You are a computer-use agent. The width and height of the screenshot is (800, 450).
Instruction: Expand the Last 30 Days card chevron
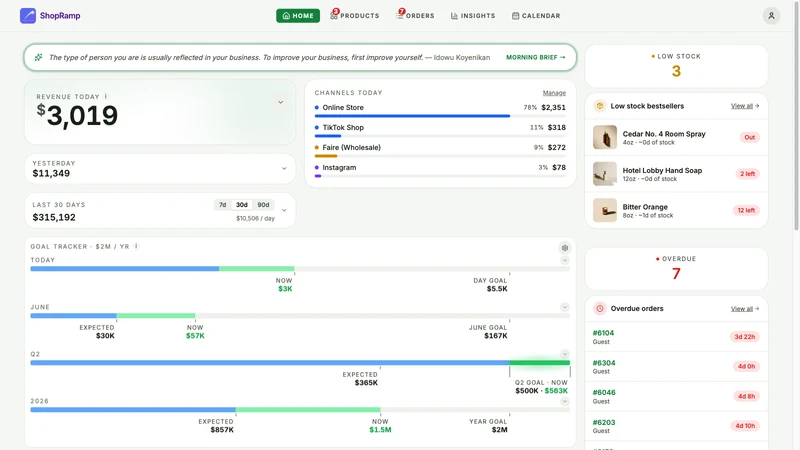tap(284, 210)
